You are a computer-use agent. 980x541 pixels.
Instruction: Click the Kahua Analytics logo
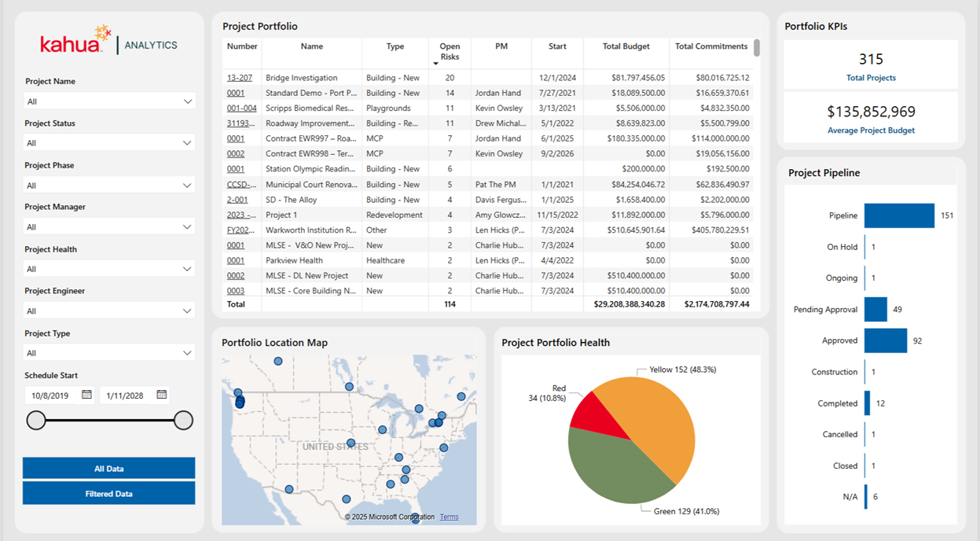click(108, 42)
